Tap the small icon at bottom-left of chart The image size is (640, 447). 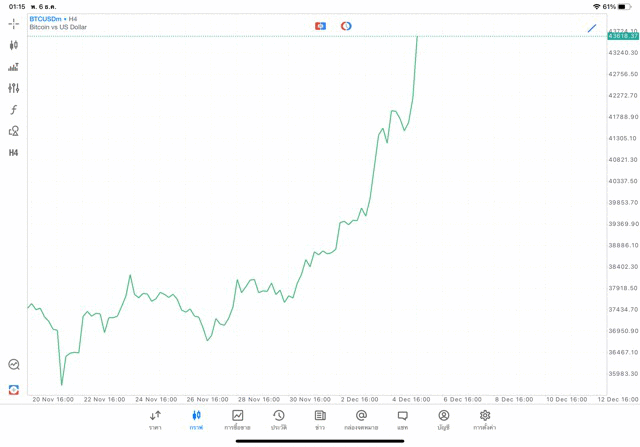tap(13, 390)
